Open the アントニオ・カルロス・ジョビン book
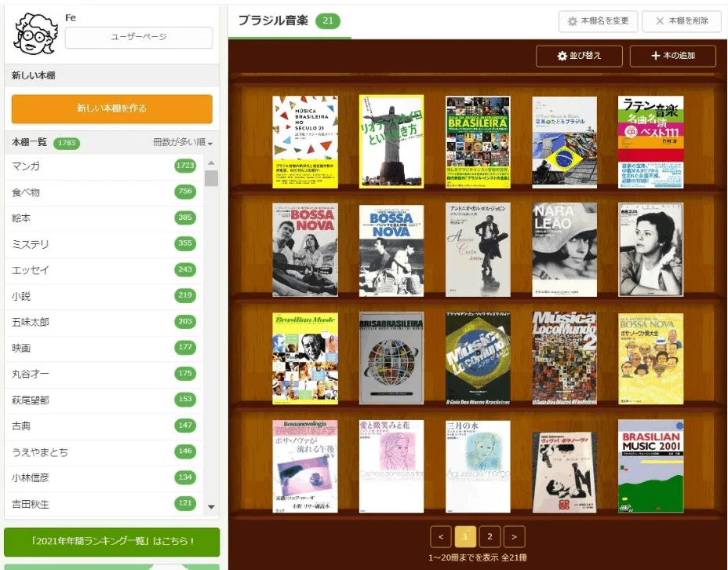The width and height of the screenshot is (728, 570). (478, 250)
